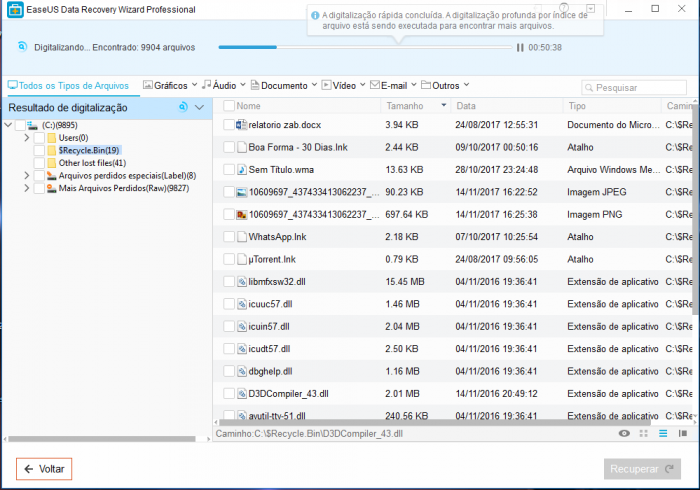The width and height of the screenshot is (700, 490).
Task: Click the D3DCompiler_43.dll file icon
Action: 242,394
